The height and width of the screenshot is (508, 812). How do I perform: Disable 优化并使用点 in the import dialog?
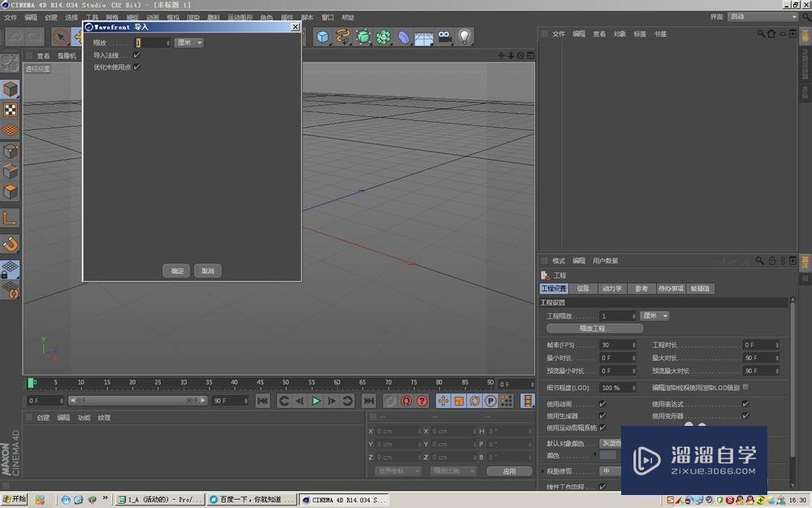click(x=136, y=67)
